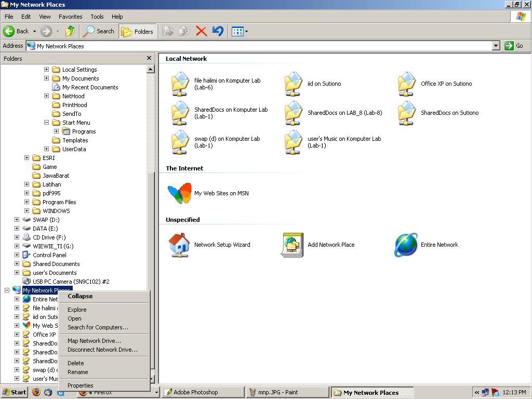Screen dimensions: 532x399
Task: Collapse the My Network Places tree node
Action: coord(7,290)
